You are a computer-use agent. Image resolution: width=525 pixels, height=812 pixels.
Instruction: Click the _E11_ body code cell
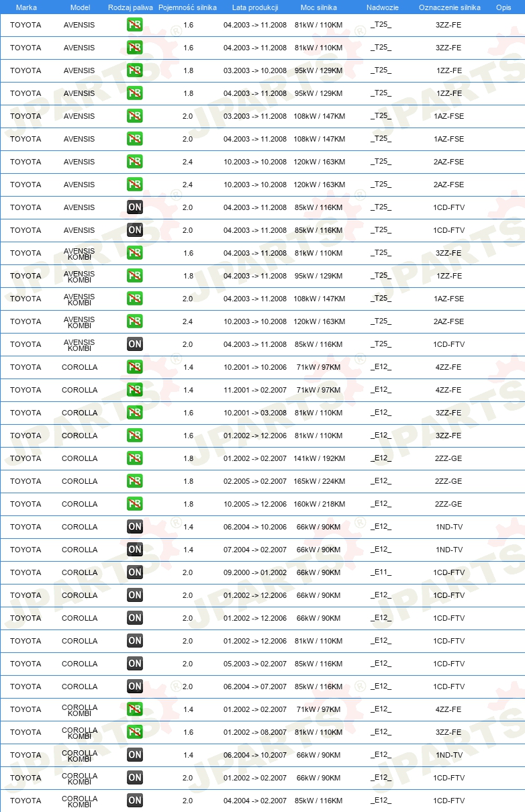pyautogui.click(x=381, y=572)
